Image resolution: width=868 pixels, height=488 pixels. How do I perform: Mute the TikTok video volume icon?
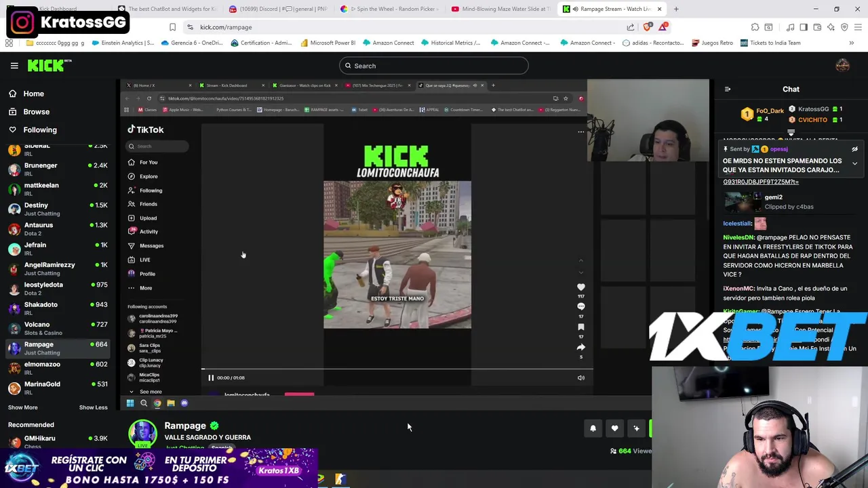pyautogui.click(x=580, y=378)
